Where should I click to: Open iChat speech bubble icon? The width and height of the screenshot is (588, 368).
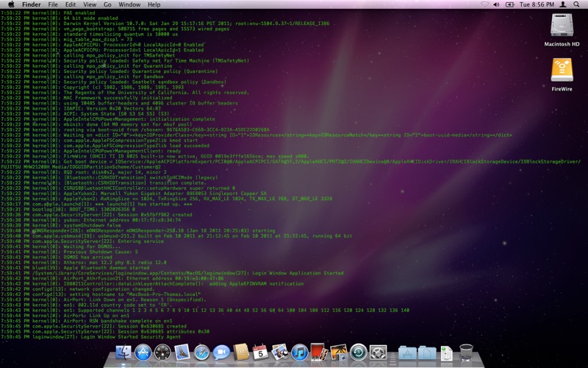coord(221,353)
